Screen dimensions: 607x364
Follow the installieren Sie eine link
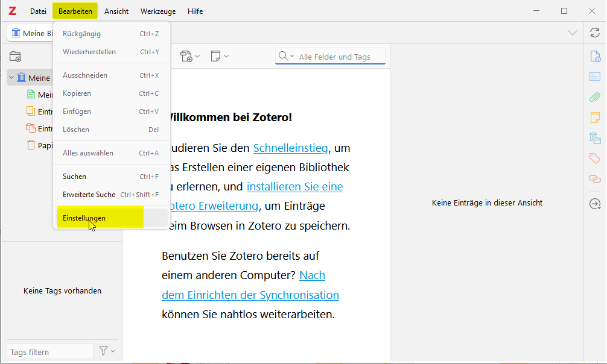[294, 187]
